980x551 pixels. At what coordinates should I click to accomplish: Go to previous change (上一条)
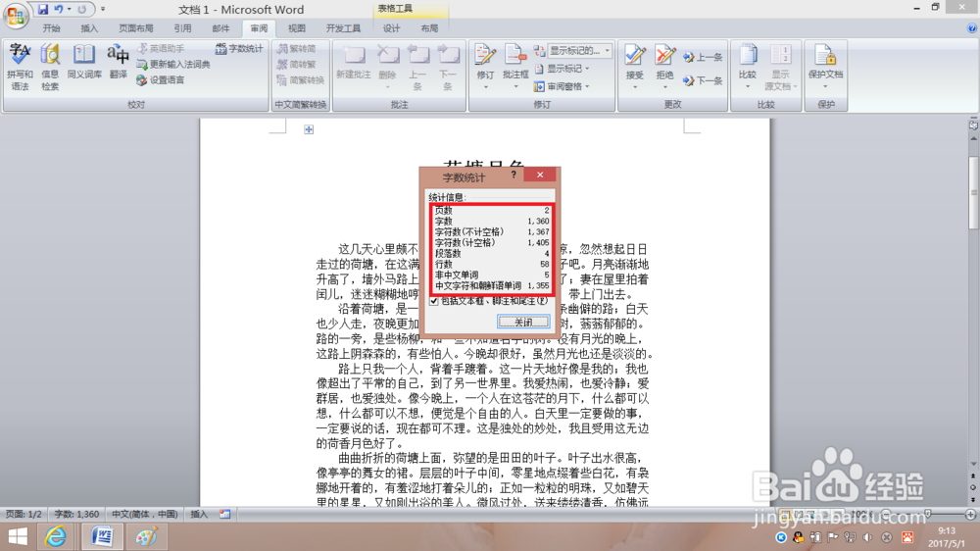(x=703, y=58)
